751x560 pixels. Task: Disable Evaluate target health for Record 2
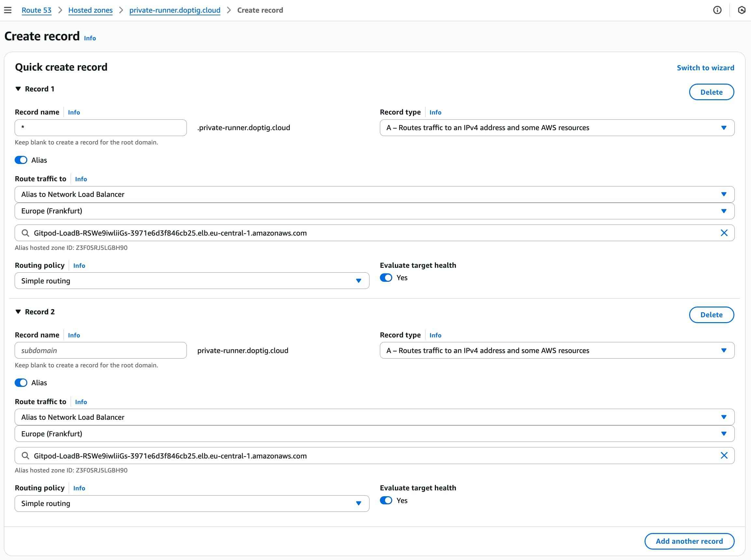(x=386, y=500)
